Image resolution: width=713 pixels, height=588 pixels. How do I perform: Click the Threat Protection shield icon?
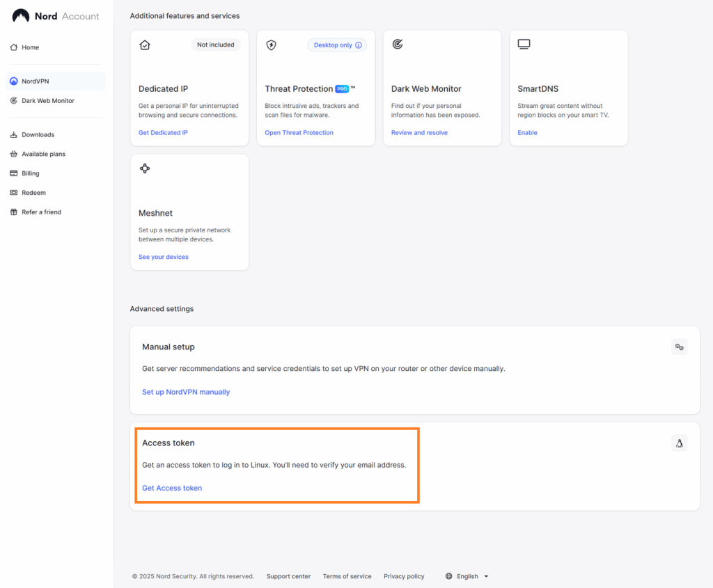click(x=272, y=45)
